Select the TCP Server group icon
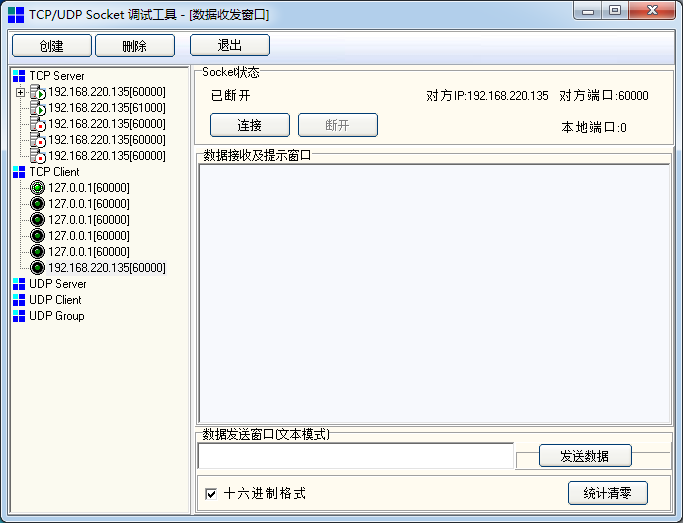Image resolution: width=683 pixels, height=523 pixels. click(19, 76)
